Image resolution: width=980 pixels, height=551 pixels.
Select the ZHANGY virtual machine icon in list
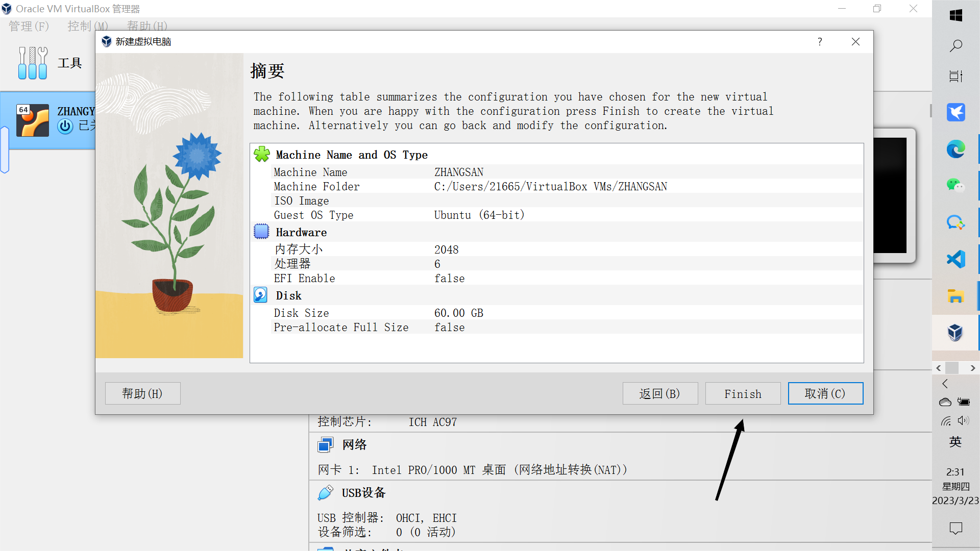33,120
